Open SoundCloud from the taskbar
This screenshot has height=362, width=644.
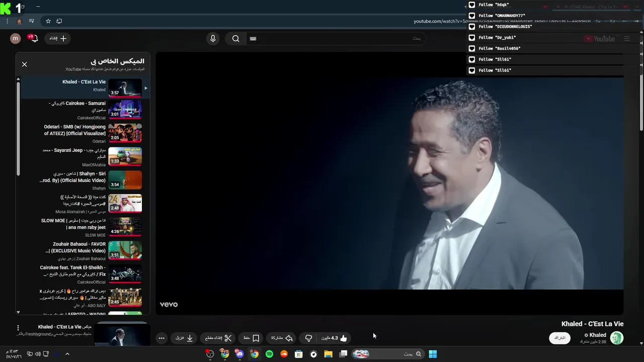[284, 354]
